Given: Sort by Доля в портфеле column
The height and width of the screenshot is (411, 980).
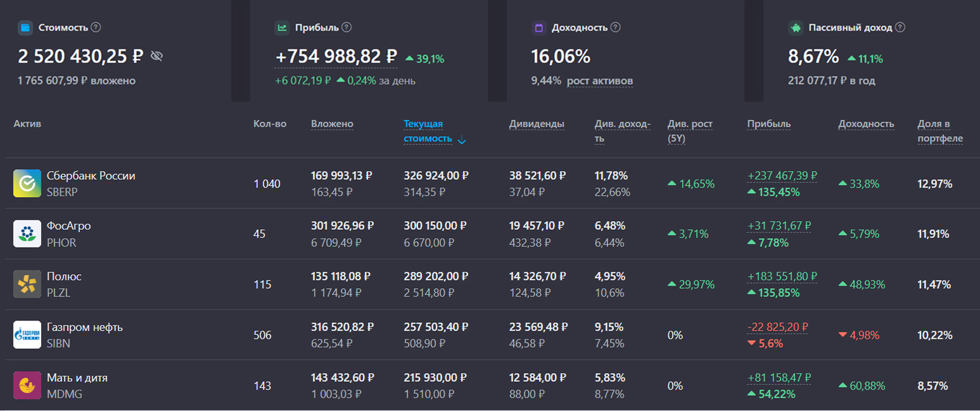Looking at the screenshot, I should 939,131.
